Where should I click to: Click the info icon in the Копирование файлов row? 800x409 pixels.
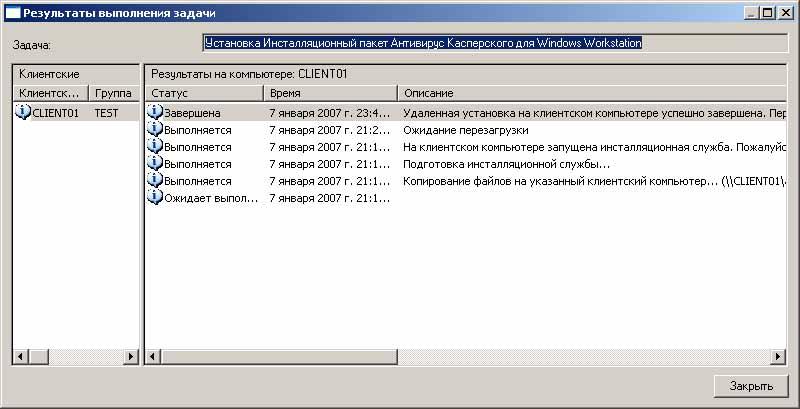pos(155,181)
